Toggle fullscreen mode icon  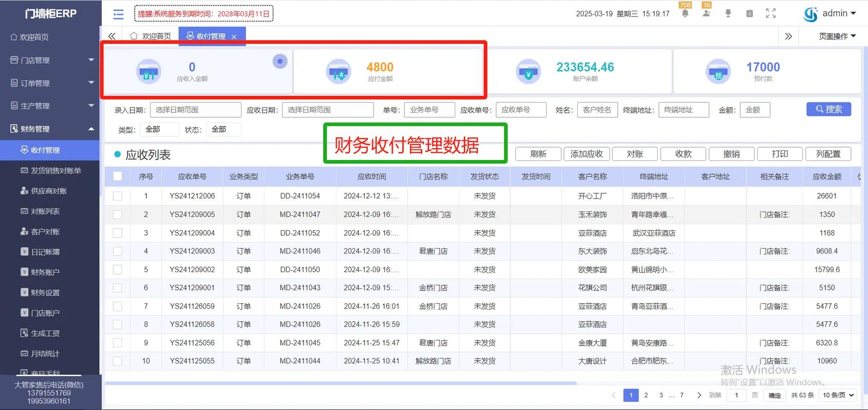coord(771,13)
